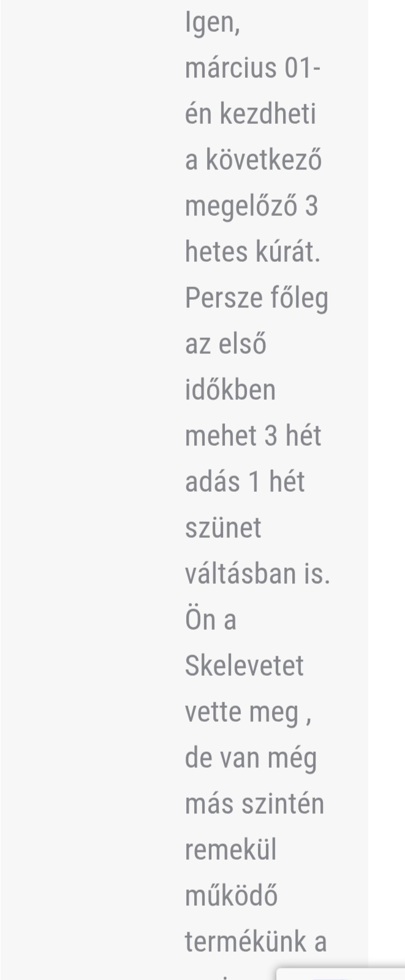Click the line "adás 1 hét"
Viewport: 405px width, 980px height.
point(245,482)
